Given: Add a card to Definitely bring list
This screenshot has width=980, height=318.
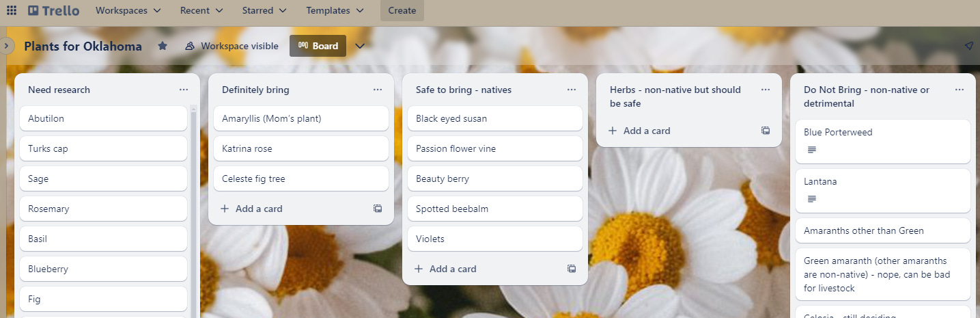Looking at the screenshot, I should coord(290,209).
